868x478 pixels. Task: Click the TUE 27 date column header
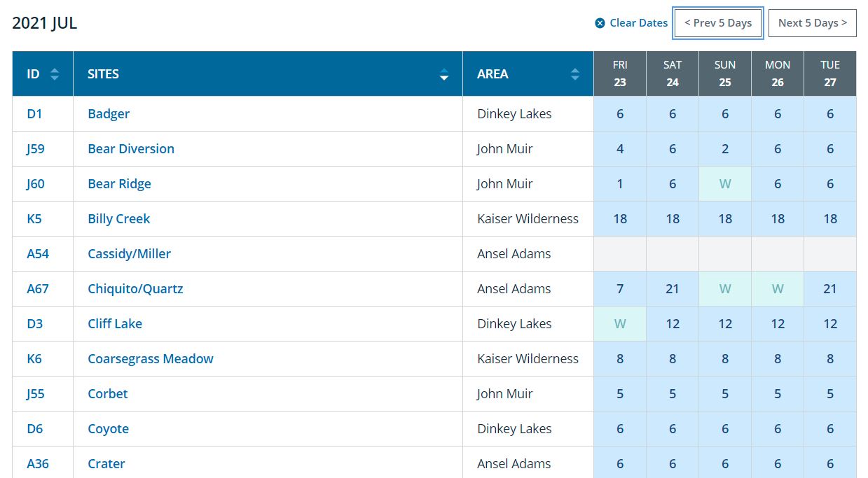pyautogui.click(x=830, y=73)
